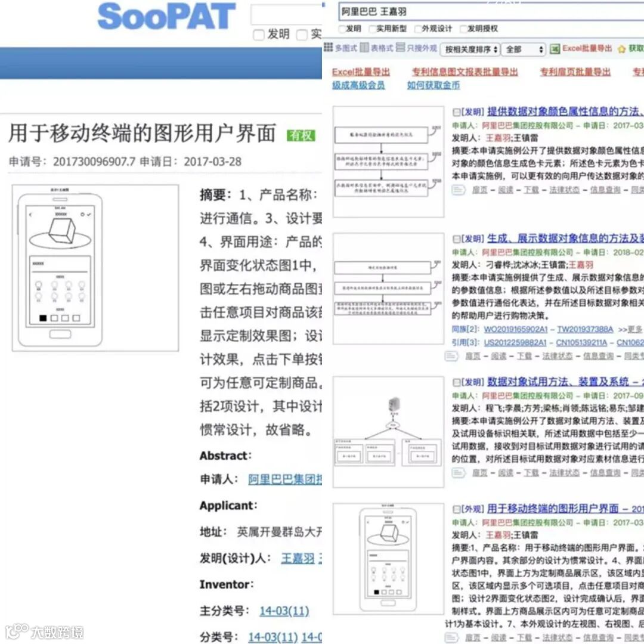The width and height of the screenshot is (644, 644).
Task: Select the checkbox beside the 数据对象试用方法 result
Action: click(456, 382)
